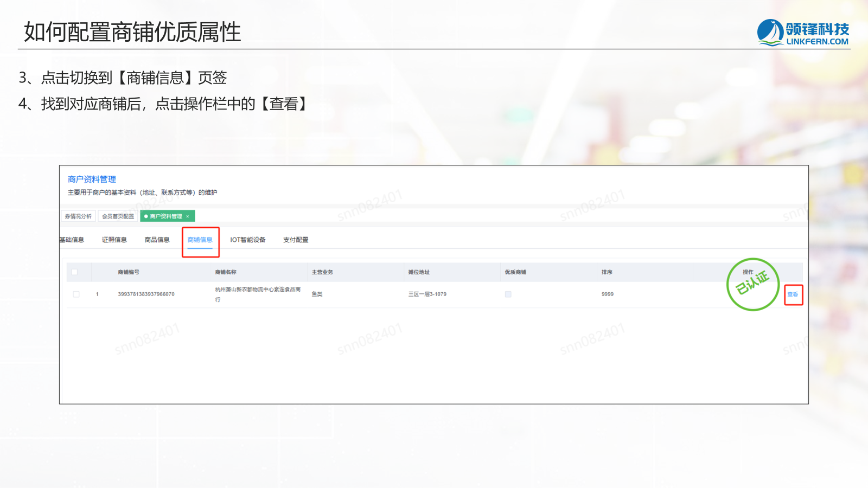
Task: Tick the select-all checkbox in table header
Action: pos(74,272)
